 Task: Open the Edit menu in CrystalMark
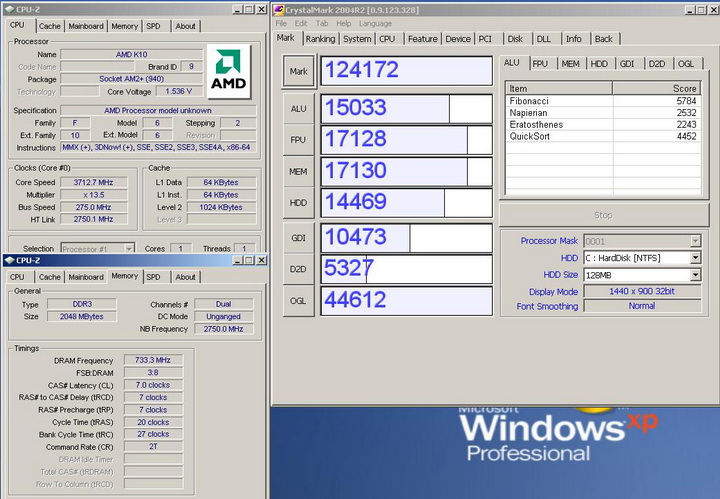pyautogui.click(x=301, y=23)
